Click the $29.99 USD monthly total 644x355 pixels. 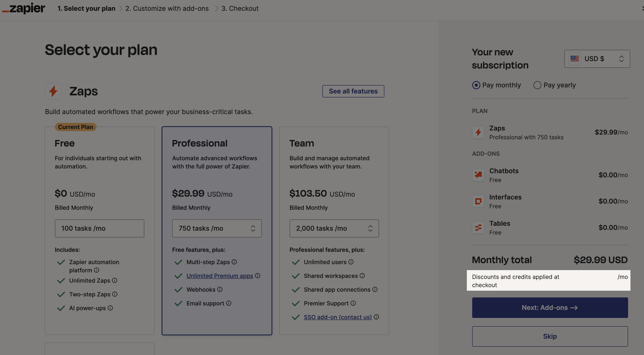(600, 260)
